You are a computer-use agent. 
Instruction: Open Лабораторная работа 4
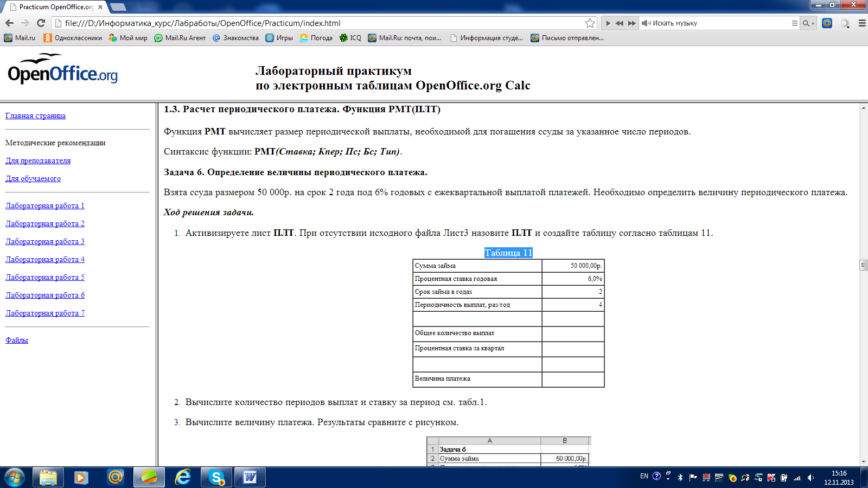[45, 259]
